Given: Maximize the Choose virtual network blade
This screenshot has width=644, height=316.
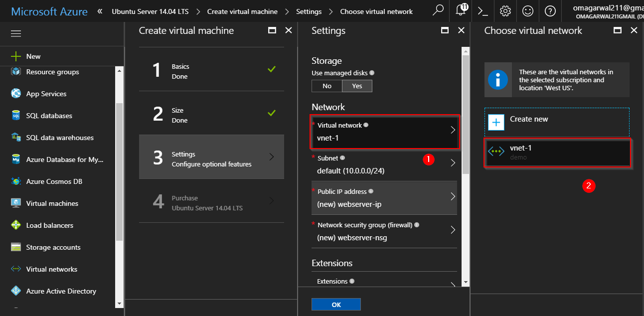Looking at the screenshot, I should 618,30.
